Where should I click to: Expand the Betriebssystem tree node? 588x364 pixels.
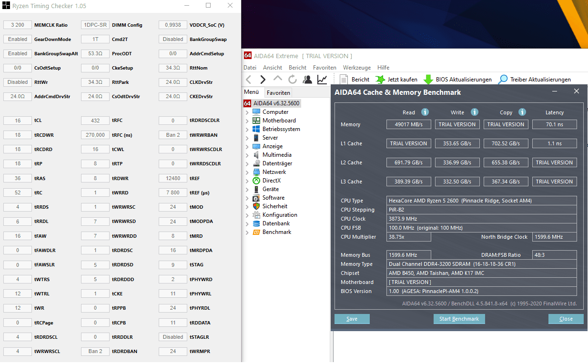tap(247, 130)
